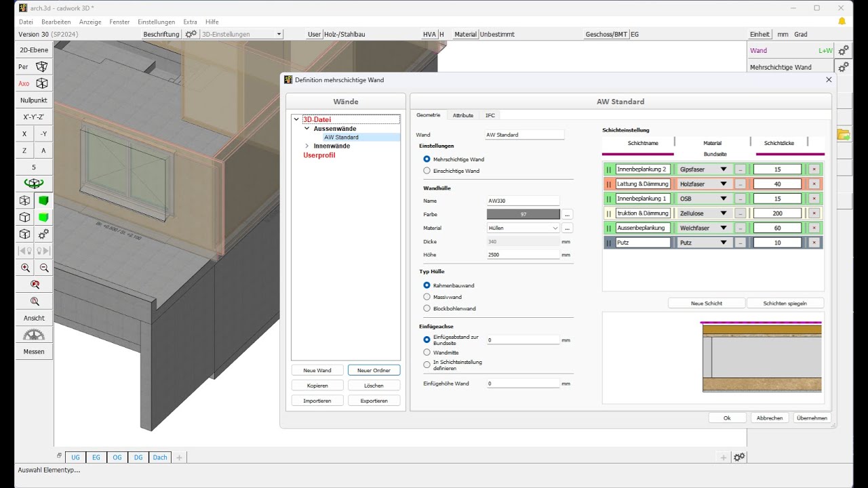Choose the Blockbohlenwand hull type
This screenshot has width=868, height=488.
pos(427,308)
